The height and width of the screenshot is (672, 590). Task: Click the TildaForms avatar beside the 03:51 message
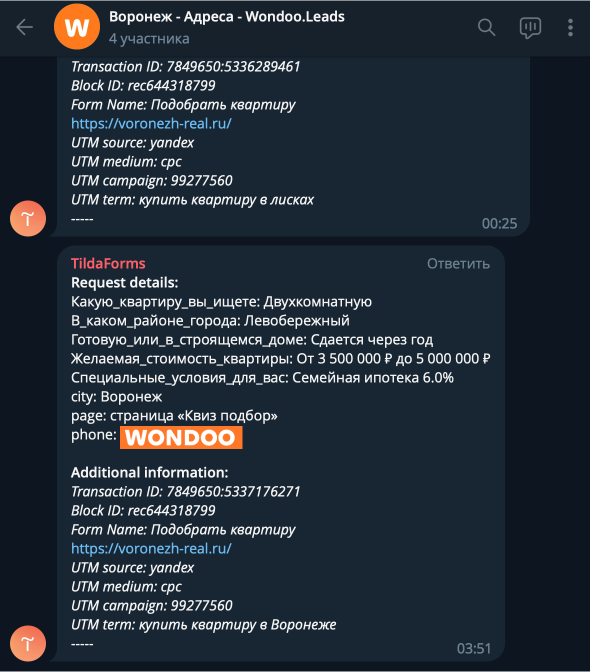[x=28, y=643]
